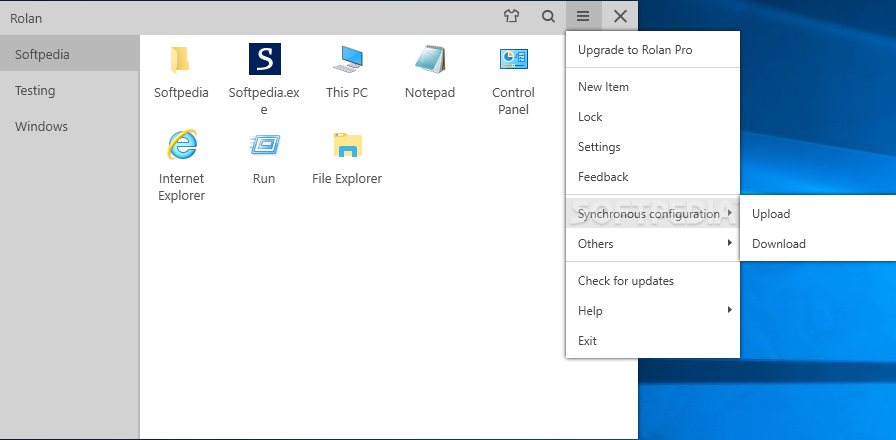The height and width of the screenshot is (440, 896).
Task: Expand the Help submenu
Action: (x=653, y=311)
